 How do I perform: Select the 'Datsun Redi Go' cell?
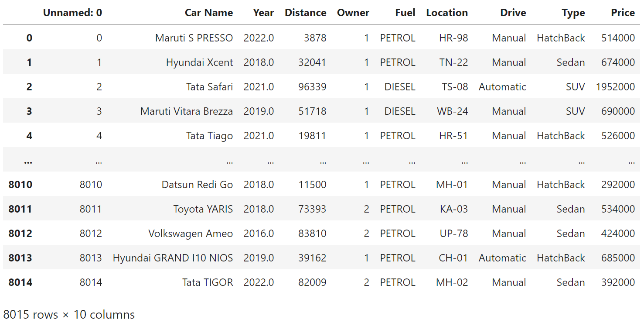(198, 185)
